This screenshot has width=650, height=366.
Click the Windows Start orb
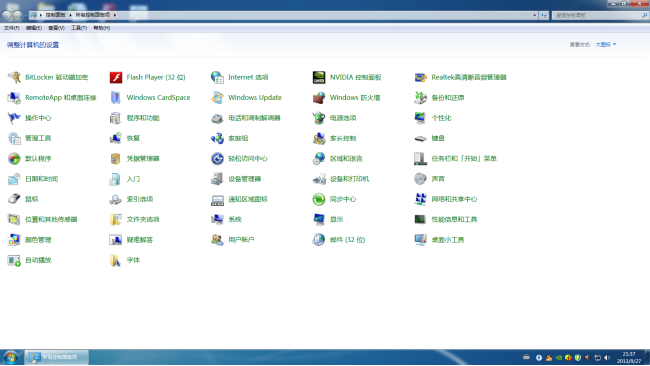tap(11, 357)
